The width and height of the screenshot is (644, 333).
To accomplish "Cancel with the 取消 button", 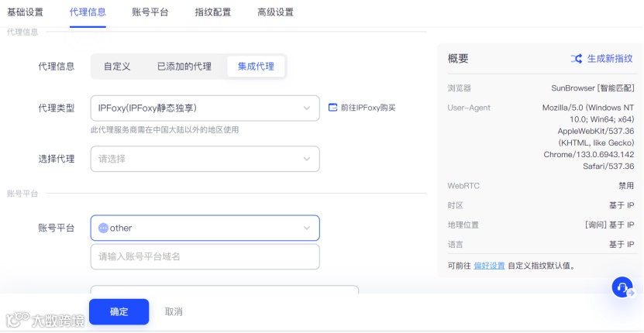I will tap(174, 311).
